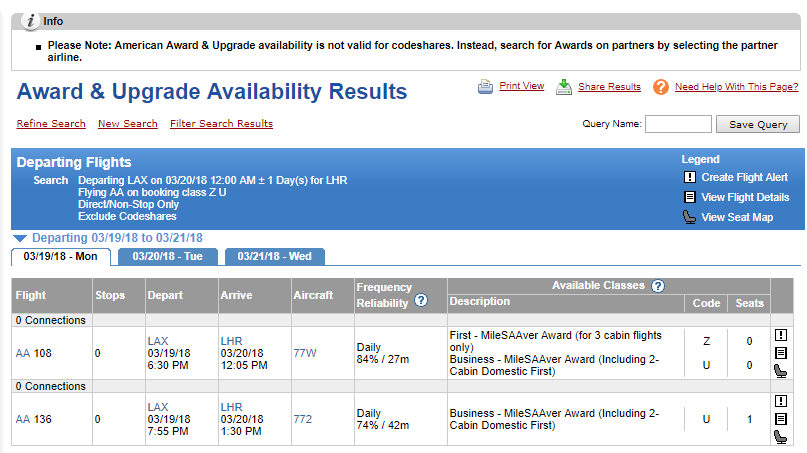Click the orange help question mark icon

click(x=660, y=87)
